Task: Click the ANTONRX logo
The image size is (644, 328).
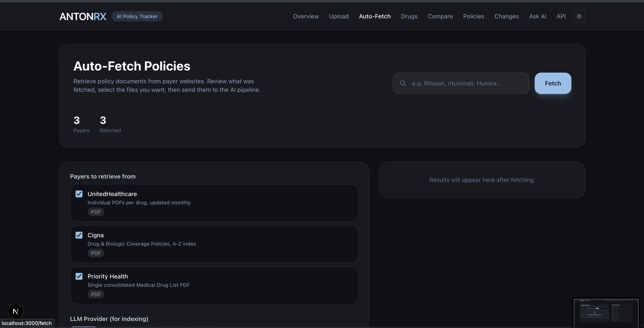Action: (x=83, y=16)
